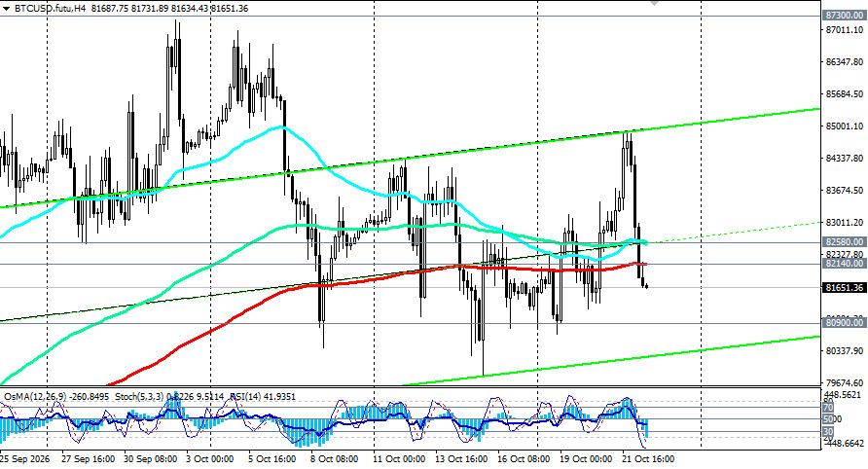Click the 16 Oct 08:00 time label
The image size is (868, 469).
[x=524, y=459]
